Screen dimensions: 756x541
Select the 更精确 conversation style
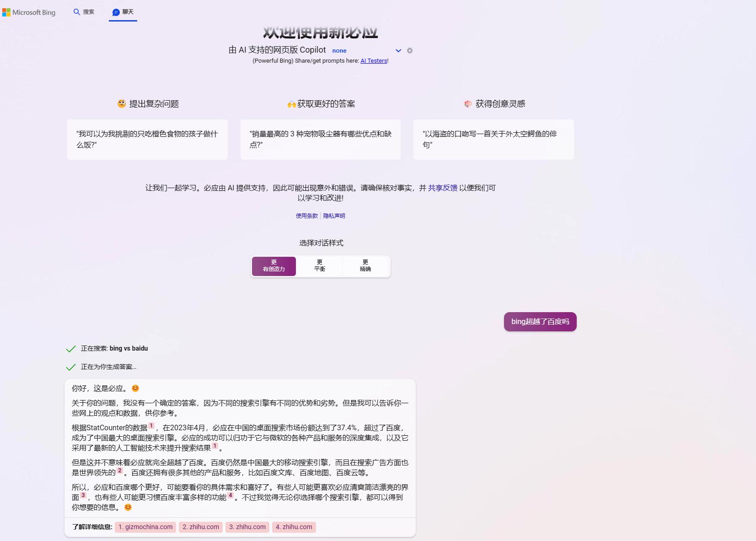pos(365,266)
